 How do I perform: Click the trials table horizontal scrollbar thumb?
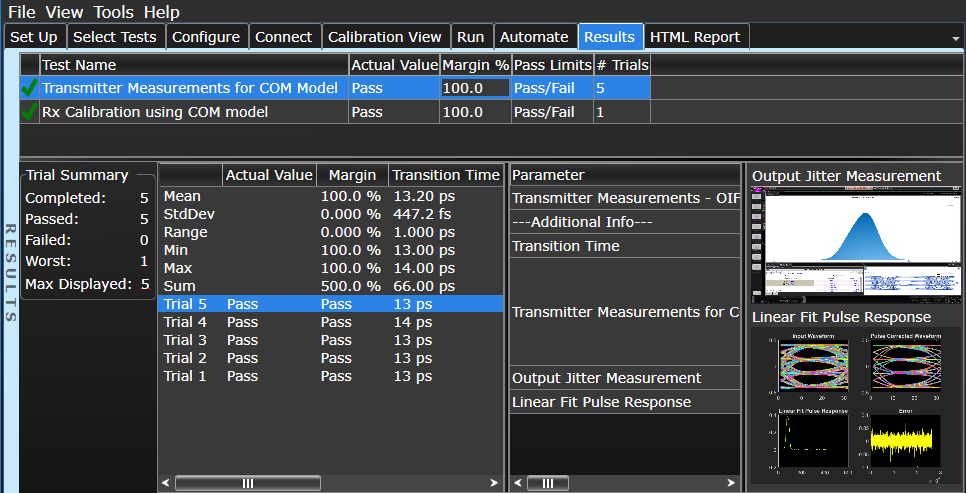click(248, 483)
